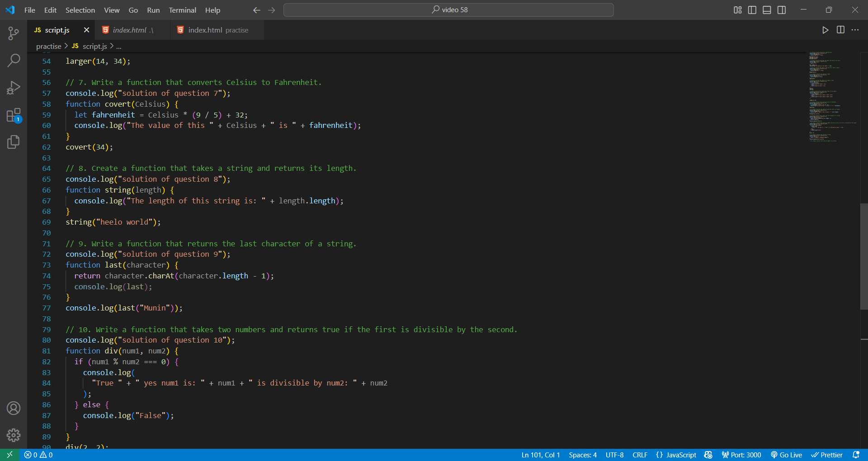868x461 pixels.
Task: Change the CRLF end of line sequence
Action: pyautogui.click(x=640, y=455)
